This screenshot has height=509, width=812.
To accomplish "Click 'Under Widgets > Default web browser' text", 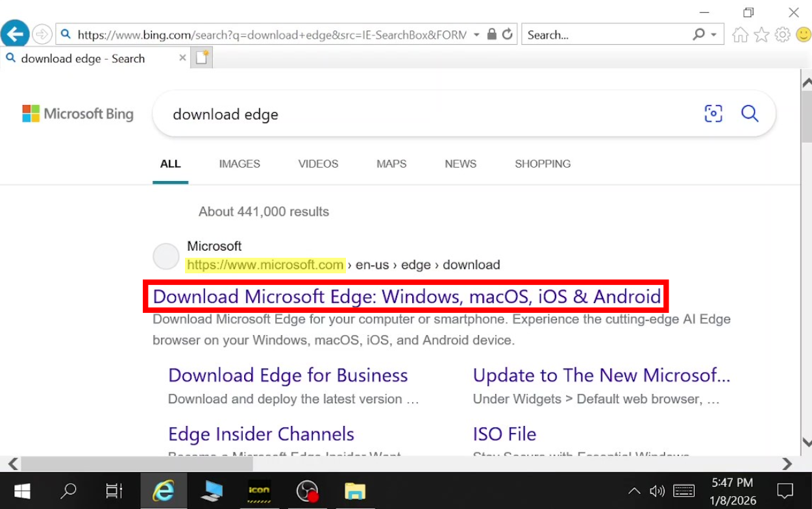I will click(x=596, y=399).
